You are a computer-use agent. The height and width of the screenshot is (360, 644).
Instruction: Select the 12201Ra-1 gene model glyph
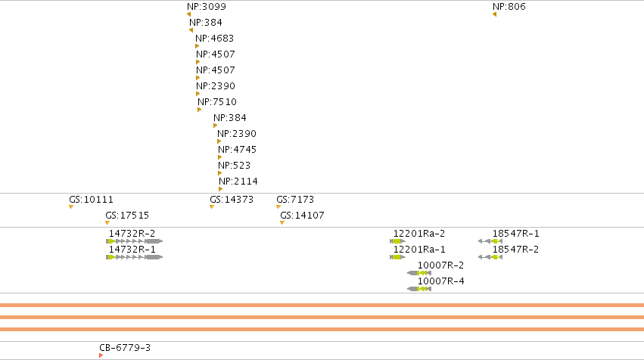397,257
